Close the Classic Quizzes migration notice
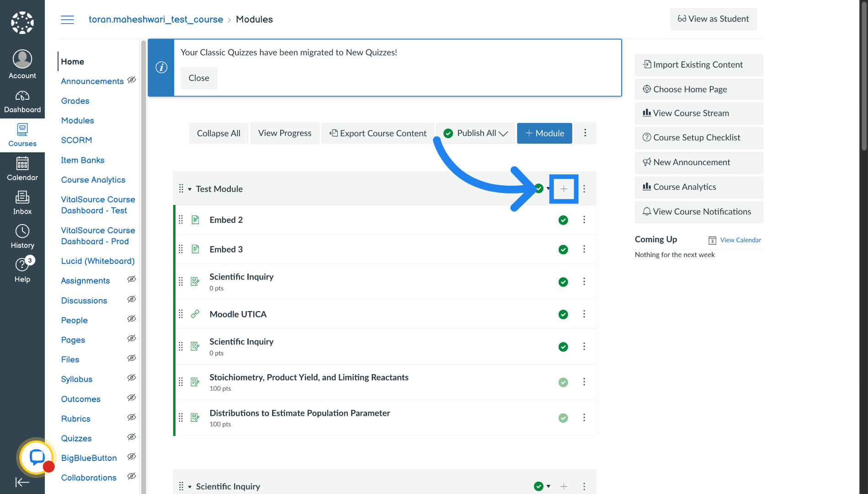868x494 pixels. pos(199,78)
